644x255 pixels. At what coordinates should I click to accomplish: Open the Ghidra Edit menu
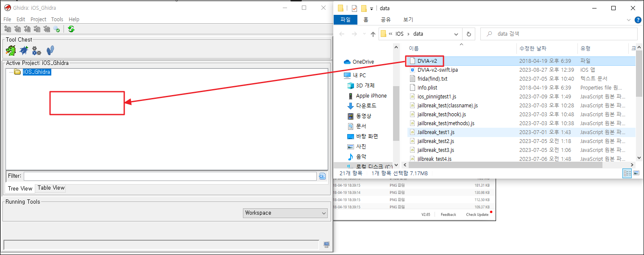[21, 19]
